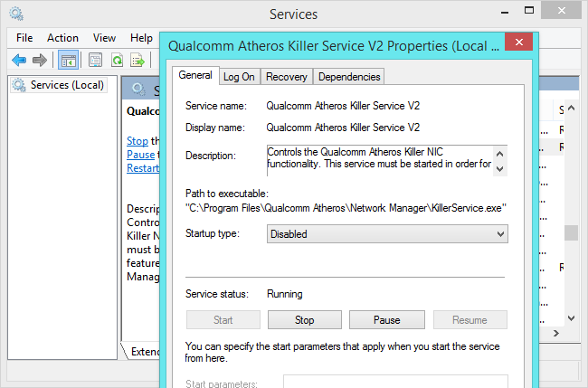Click the blue Back arrow in toolbar
588x388 pixels.
19,60
